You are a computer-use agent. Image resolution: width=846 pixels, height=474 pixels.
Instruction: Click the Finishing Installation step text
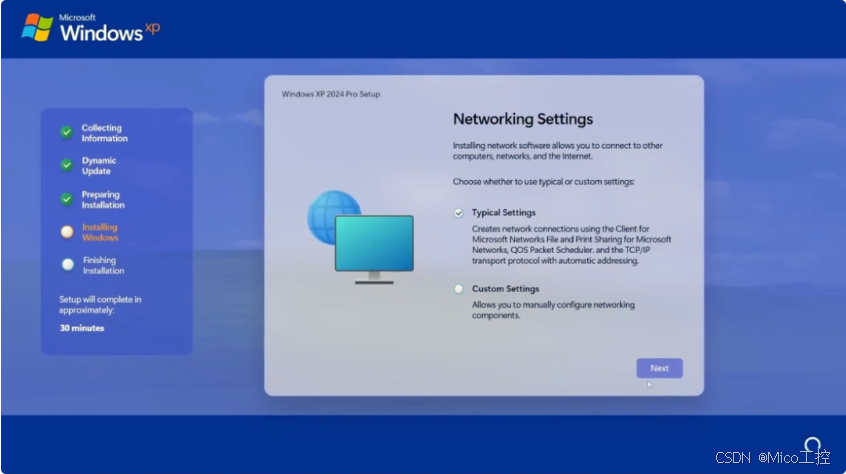click(x=104, y=265)
